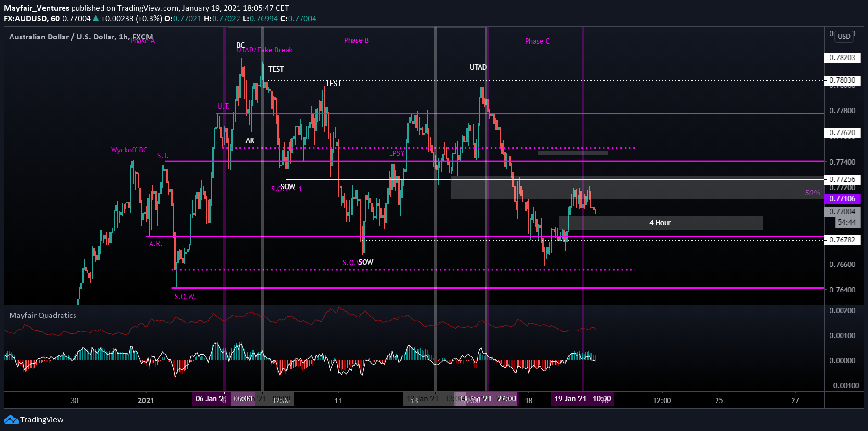Viewport: 868px width, 431px height.
Task: Select the Mayfair Quadratics indicator label
Action: [43, 315]
